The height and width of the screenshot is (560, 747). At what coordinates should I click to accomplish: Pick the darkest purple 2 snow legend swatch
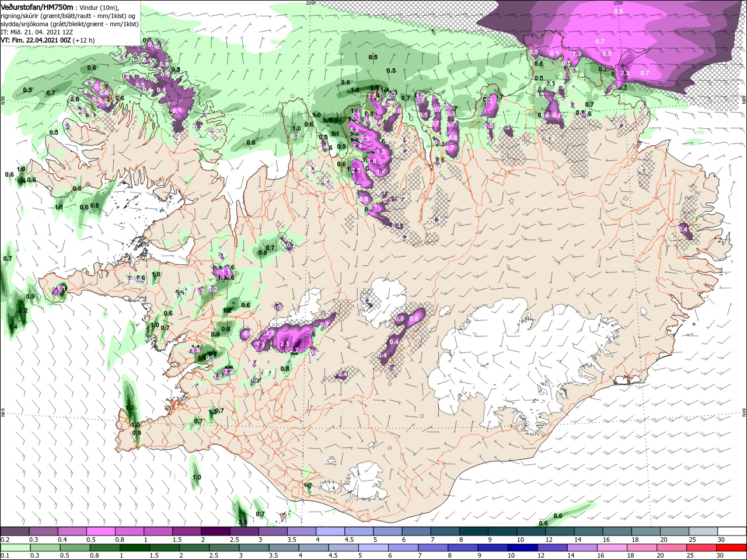pyautogui.click(x=215, y=531)
